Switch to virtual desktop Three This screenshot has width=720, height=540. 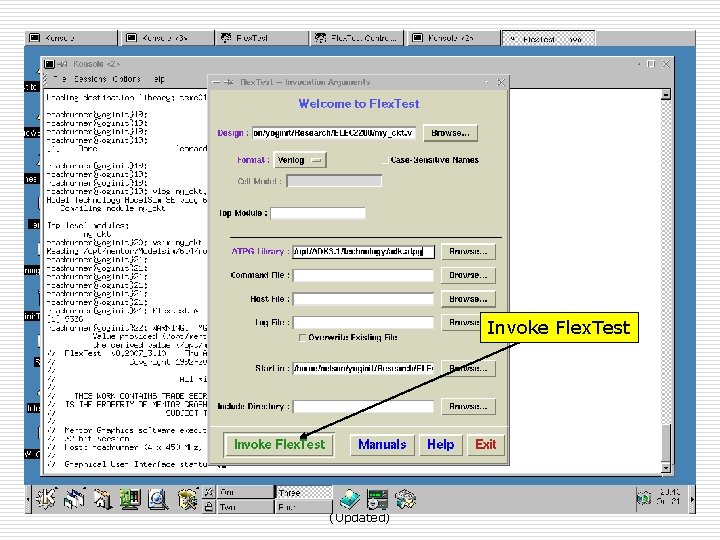point(304,492)
